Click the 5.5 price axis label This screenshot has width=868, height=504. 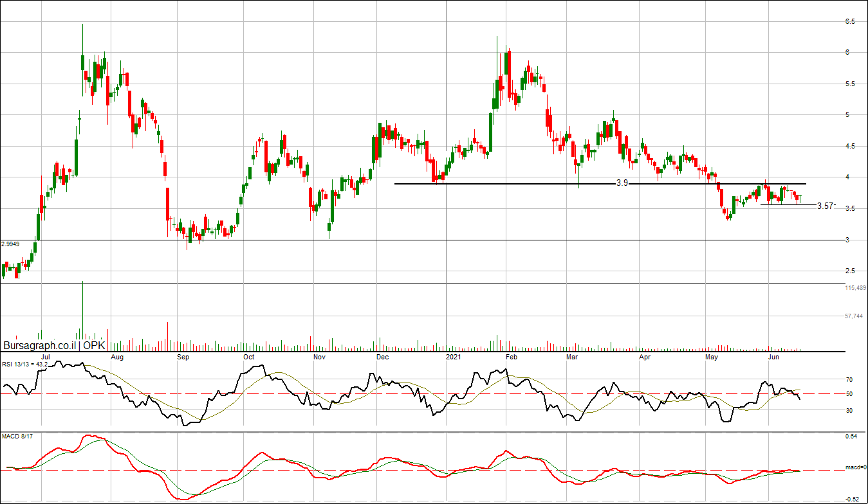tap(849, 84)
